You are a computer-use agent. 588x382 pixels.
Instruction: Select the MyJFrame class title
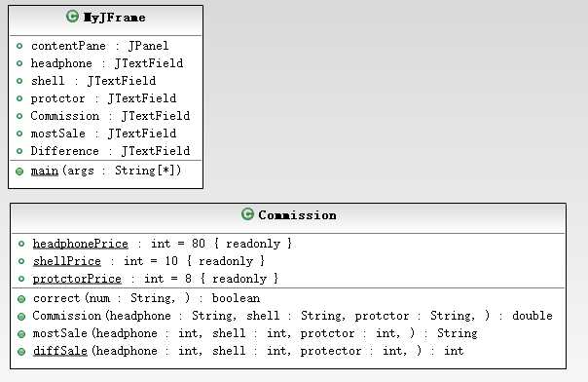(x=114, y=18)
